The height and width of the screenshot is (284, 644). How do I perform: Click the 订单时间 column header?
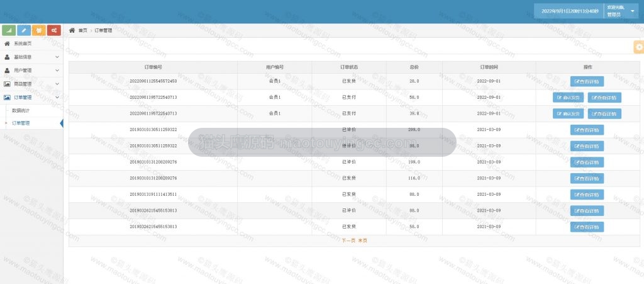point(489,67)
